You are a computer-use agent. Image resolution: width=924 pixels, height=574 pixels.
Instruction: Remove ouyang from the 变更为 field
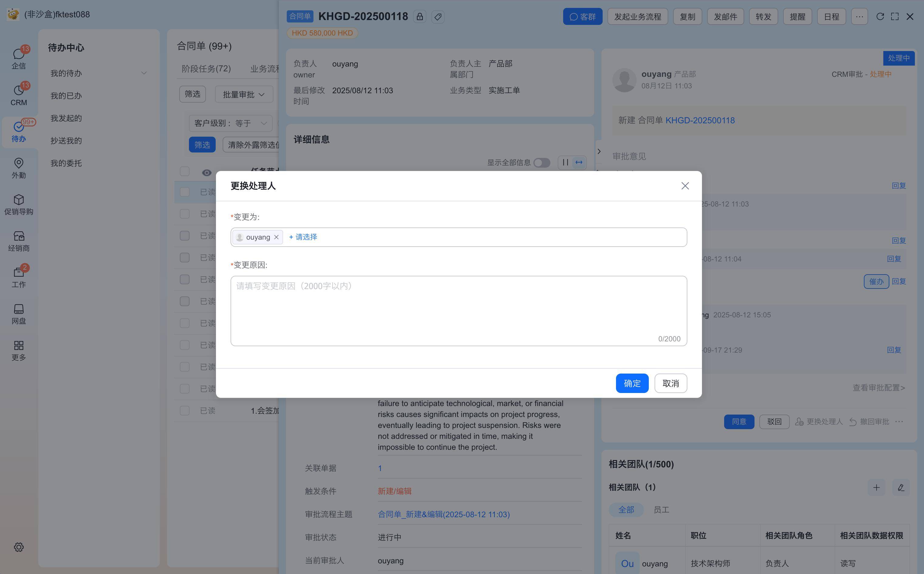click(x=276, y=237)
